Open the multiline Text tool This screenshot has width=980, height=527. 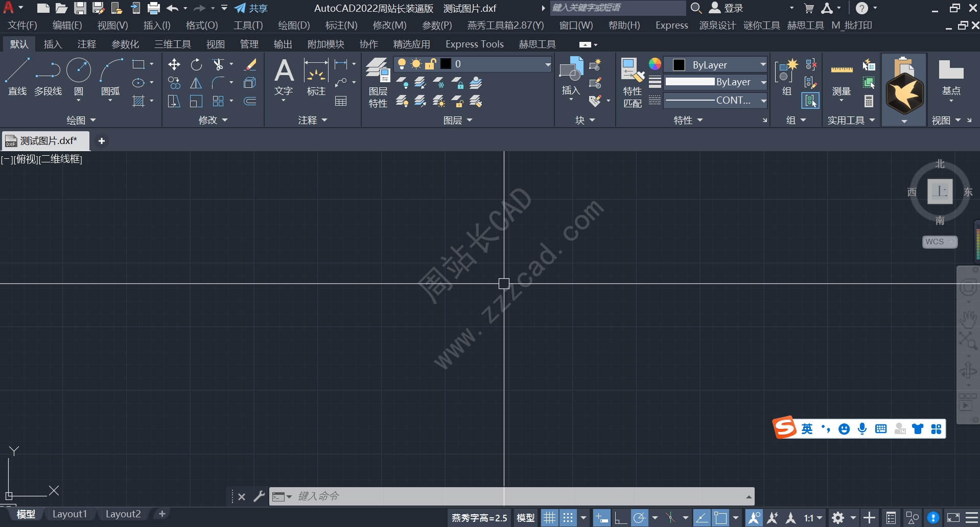point(284,78)
